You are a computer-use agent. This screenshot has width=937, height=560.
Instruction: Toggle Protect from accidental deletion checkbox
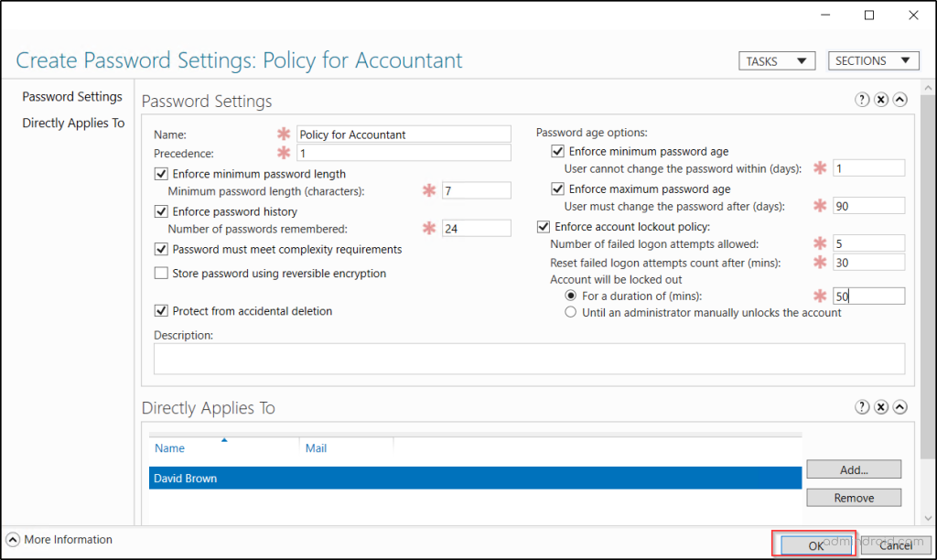coord(162,311)
